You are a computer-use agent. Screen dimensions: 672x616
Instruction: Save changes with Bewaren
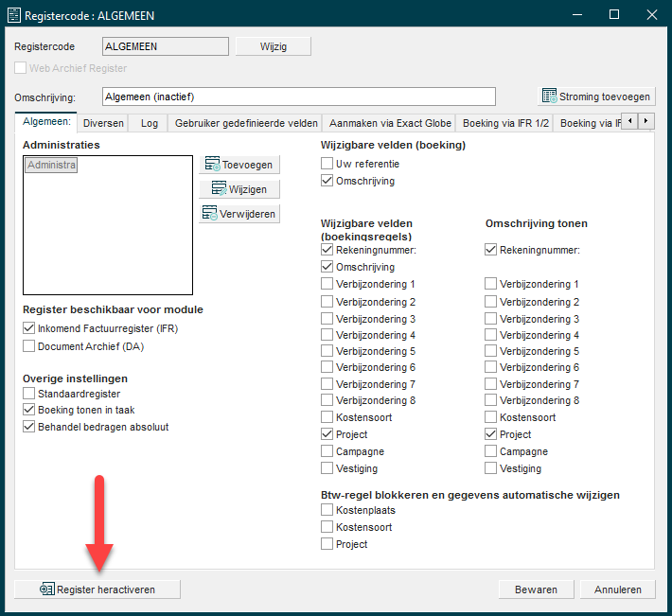(x=536, y=590)
